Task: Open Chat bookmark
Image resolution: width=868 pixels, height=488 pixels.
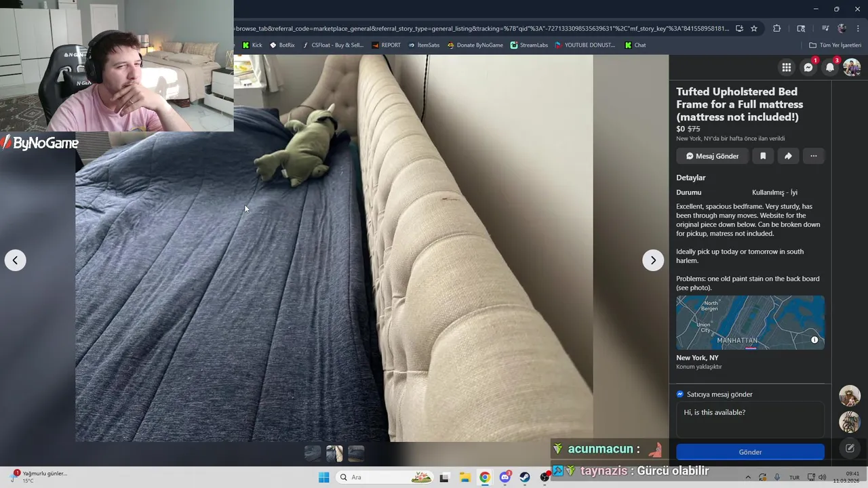Action: 635,45
